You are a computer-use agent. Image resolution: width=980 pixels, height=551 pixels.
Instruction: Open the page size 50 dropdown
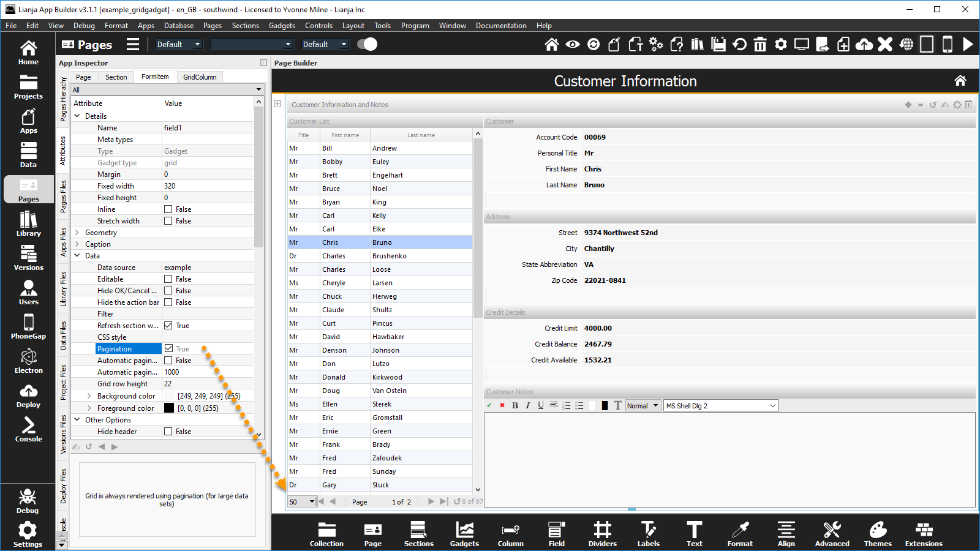(x=301, y=501)
